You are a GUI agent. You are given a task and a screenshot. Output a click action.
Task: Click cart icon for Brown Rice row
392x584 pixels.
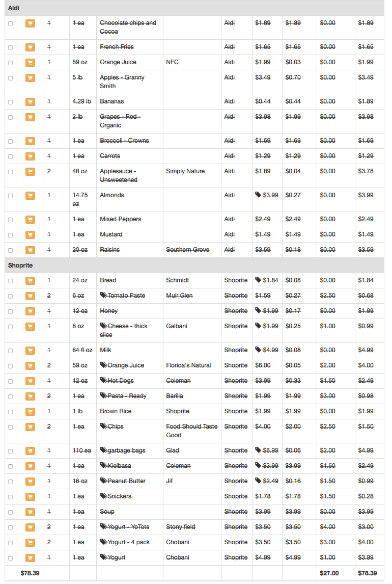point(30,412)
